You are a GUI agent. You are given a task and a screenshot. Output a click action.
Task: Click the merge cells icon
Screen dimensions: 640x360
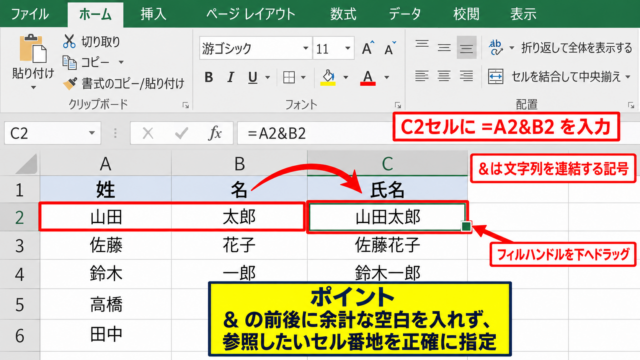[496, 76]
